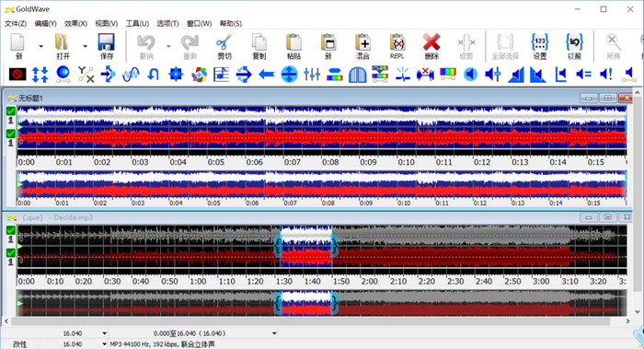Open the selection range 0.000至16.040 dropdown
Image resolution: width=644 pixels, height=349 pixels.
pyautogui.click(x=274, y=333)
